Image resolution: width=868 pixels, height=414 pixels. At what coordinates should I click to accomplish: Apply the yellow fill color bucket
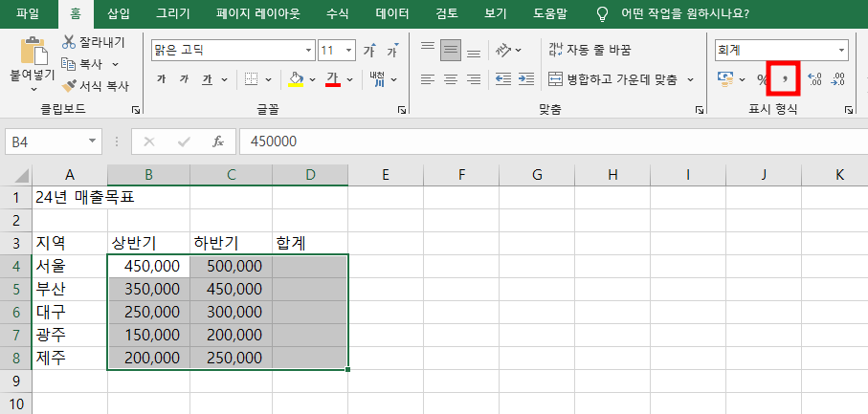click(x=297, y=79)
